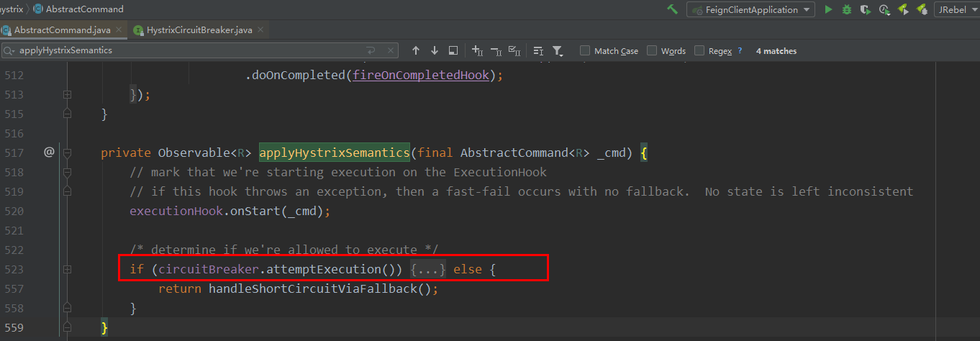Click the search history magnifier icon
This screenshot has width=980, height=341.
tap(9, 50)
